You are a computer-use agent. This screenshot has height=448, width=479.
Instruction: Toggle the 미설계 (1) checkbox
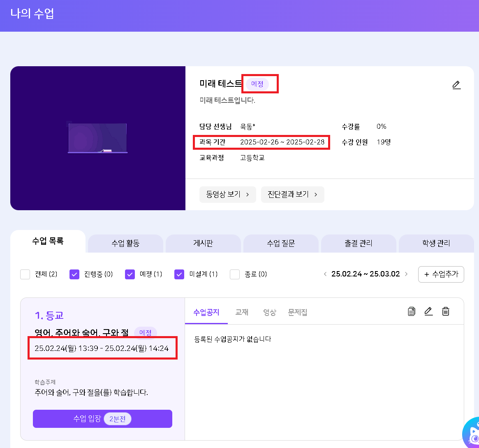pyautogui.click(x=179, y=274)
